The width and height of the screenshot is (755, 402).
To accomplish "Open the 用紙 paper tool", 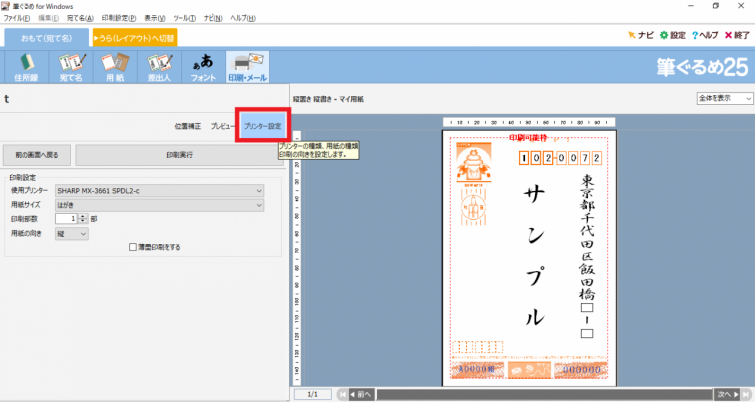I will (115, 67).
